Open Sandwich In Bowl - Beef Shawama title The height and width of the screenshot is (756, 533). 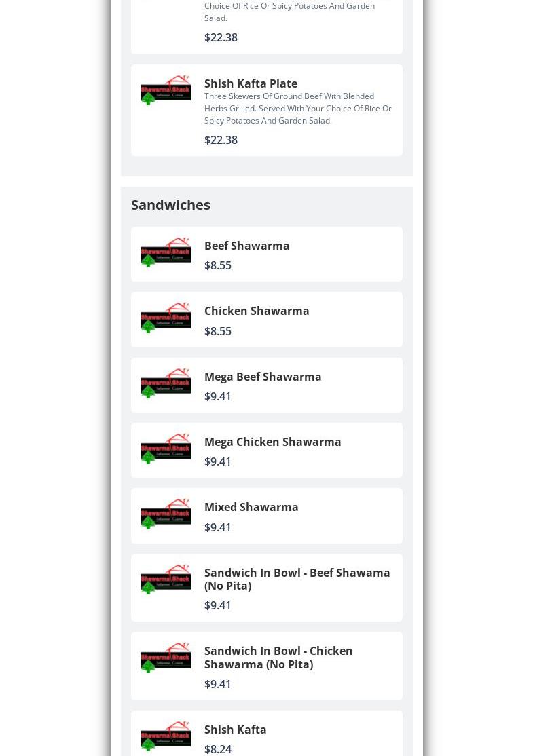(297, 579)
